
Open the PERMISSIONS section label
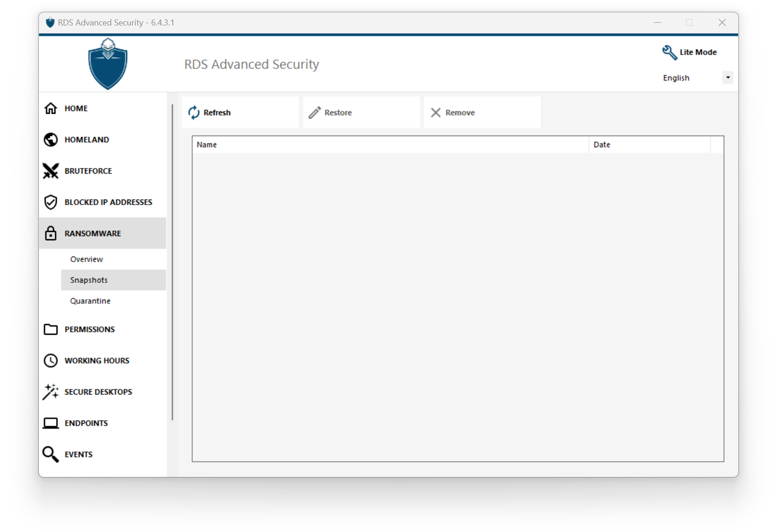pyautogui.click(x=89, y=329)
